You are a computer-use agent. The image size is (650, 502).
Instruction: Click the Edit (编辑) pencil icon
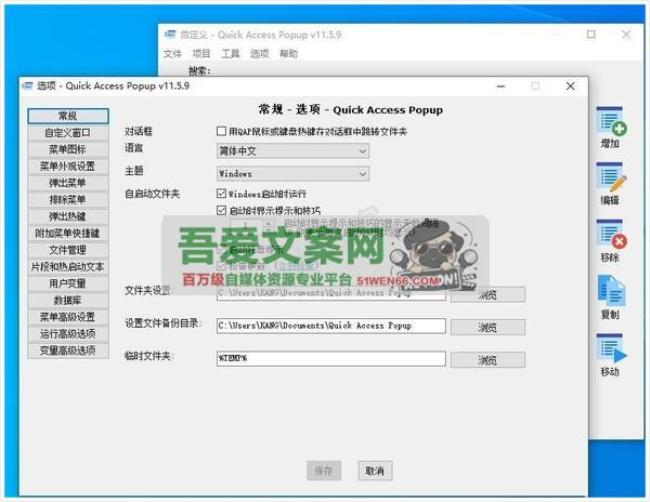pos(611,177)
